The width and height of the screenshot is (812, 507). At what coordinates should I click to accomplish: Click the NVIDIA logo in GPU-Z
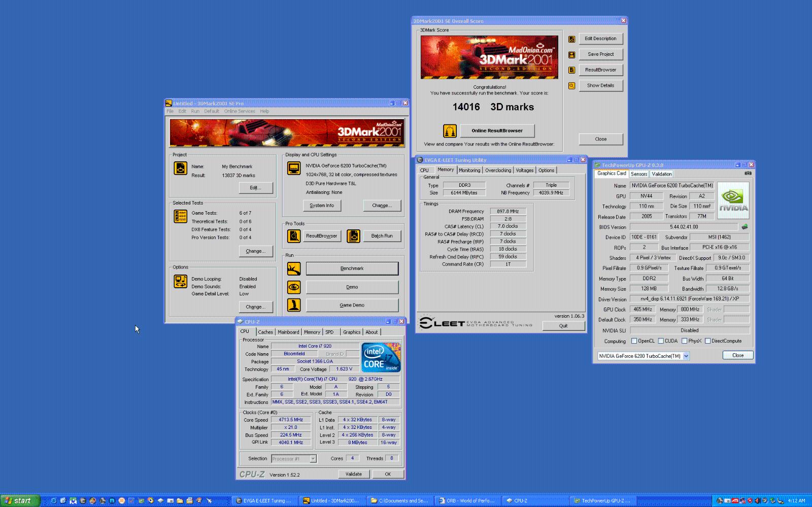tap(733, 200)
